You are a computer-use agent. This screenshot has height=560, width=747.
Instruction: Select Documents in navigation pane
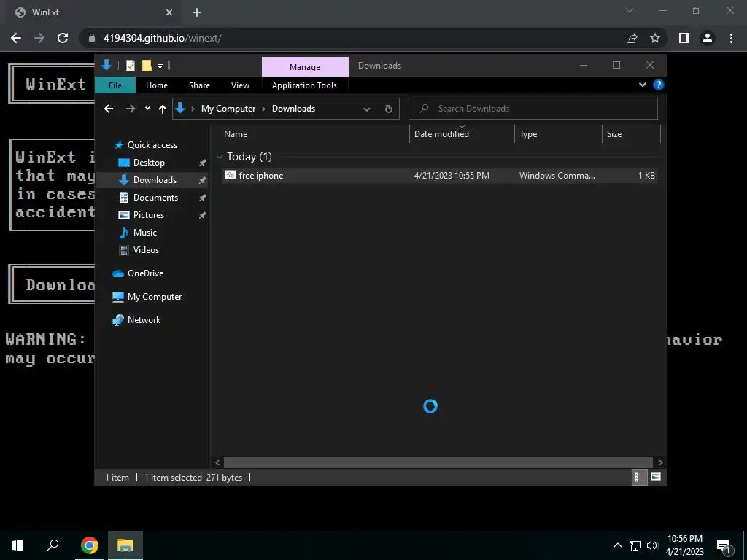click(x=155, y=198)
